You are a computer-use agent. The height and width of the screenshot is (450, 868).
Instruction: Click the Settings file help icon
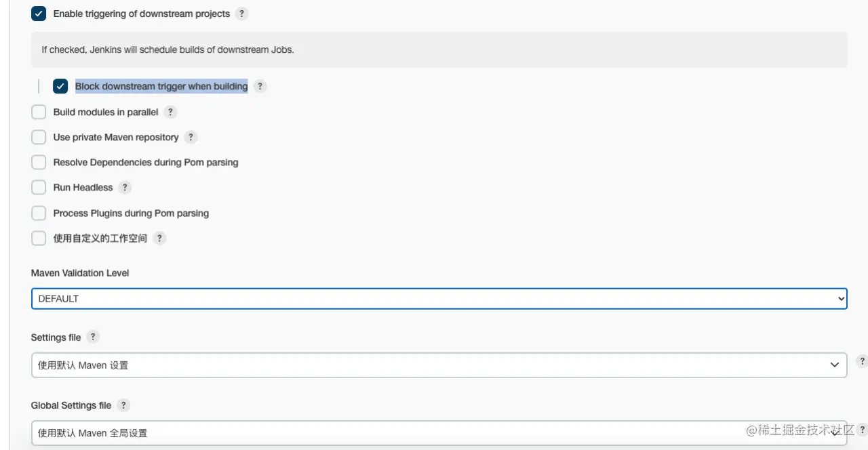coord(94,337)
